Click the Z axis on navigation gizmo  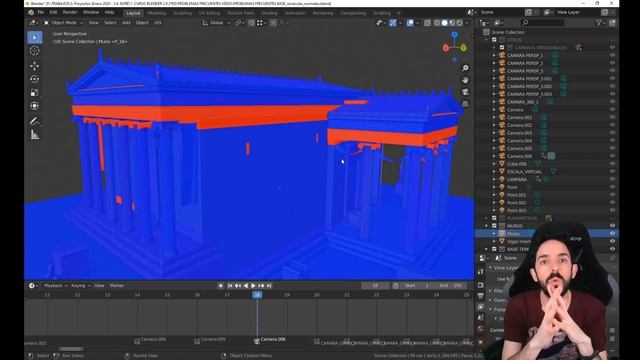(454, 36)
